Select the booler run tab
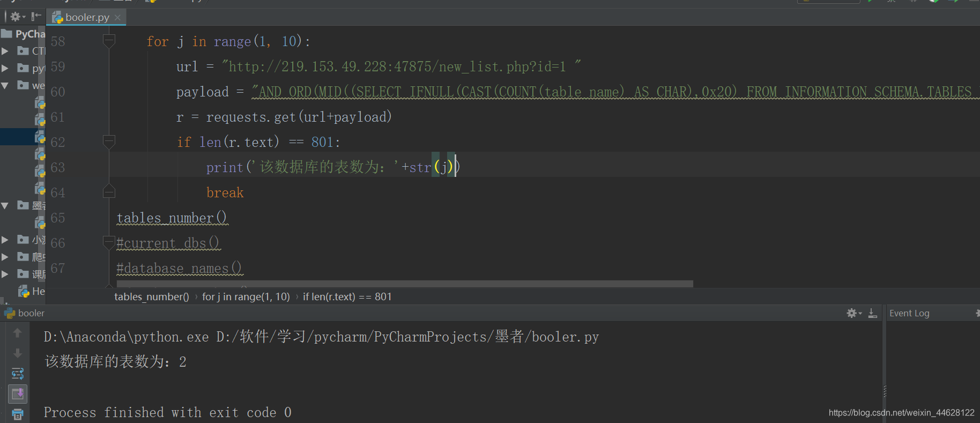Screen dimensions: 980x423 click(x=25, y=313)
